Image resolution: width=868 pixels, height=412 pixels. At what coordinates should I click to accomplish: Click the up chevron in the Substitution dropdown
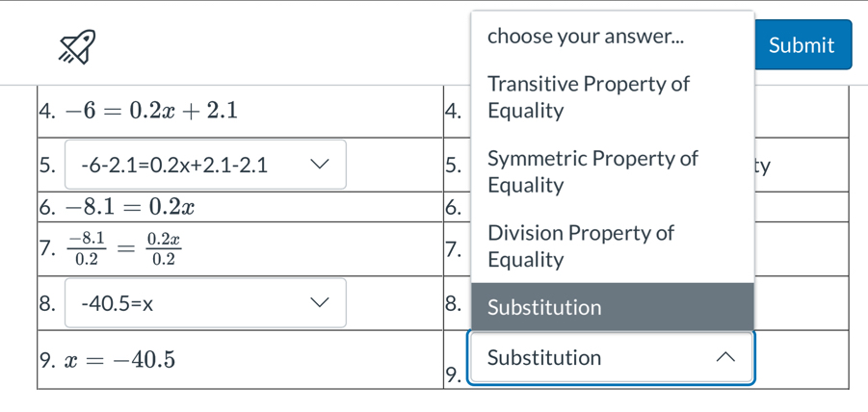tap(727, 358)
